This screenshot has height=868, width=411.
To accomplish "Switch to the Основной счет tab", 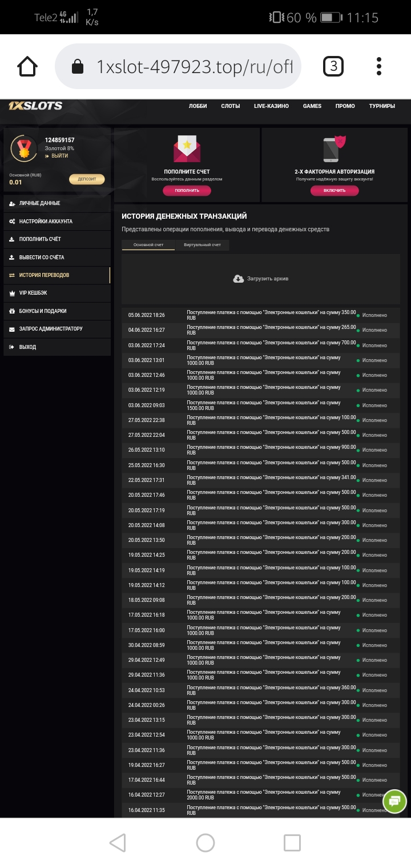I will (148, 244).
